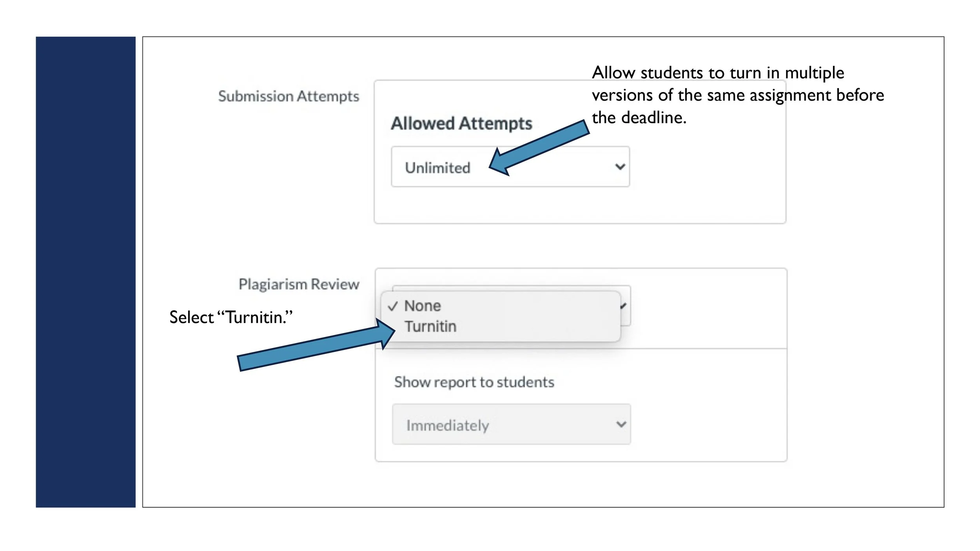Click the chevron on the Immediately dropdown

coord(621,424)
